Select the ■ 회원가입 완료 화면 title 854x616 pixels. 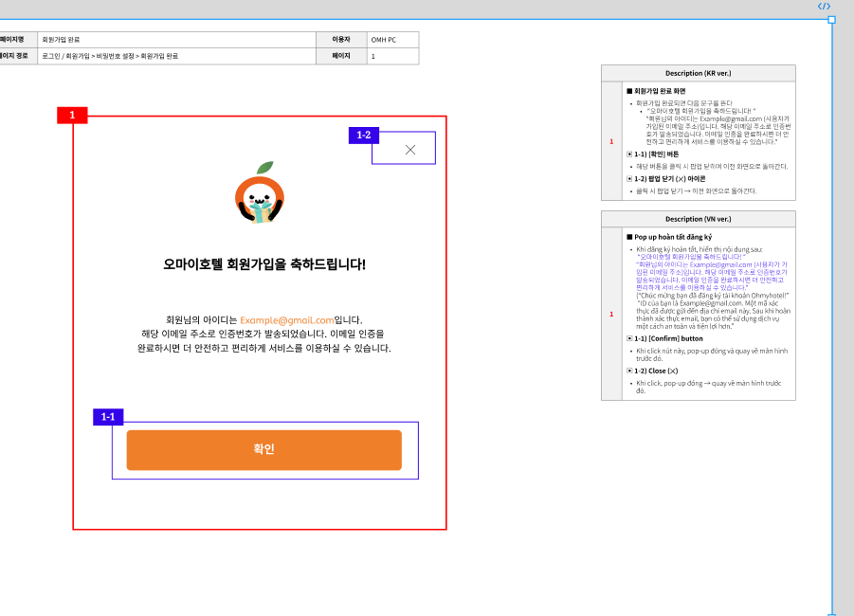tap(656, 91)
